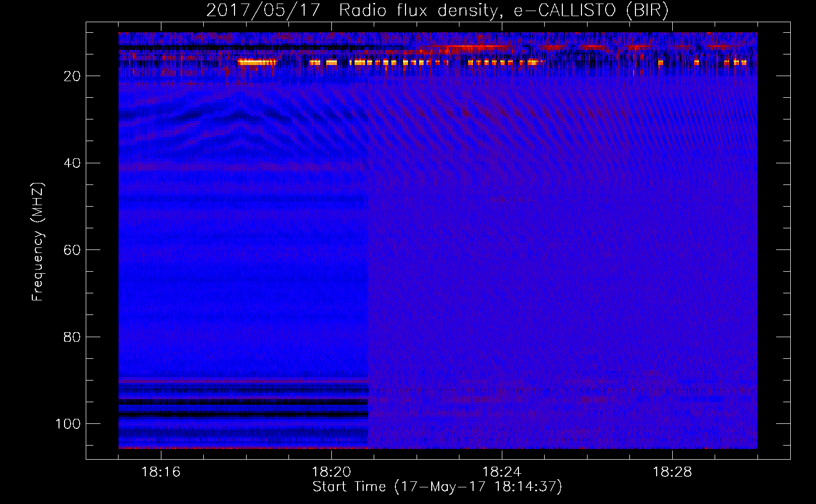This screenshot has width=816, height=504.
Task: Click the 60 MHz frequency tick label
Action: tap(73, 250)
